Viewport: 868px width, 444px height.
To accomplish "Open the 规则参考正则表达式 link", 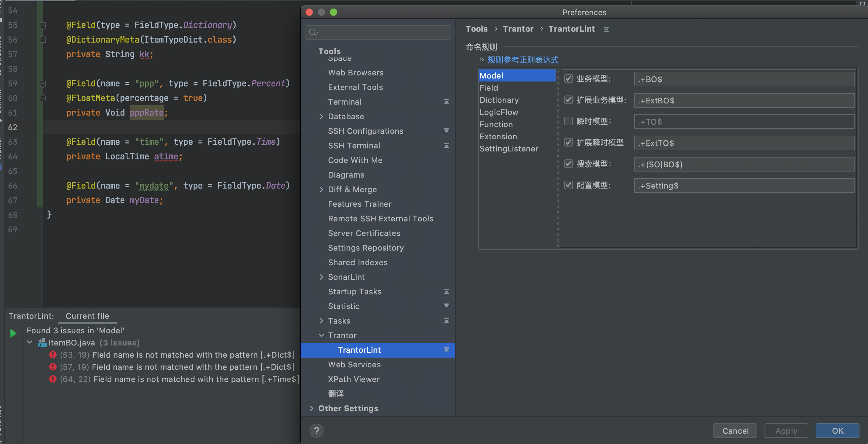I will (x=523, y=60).
